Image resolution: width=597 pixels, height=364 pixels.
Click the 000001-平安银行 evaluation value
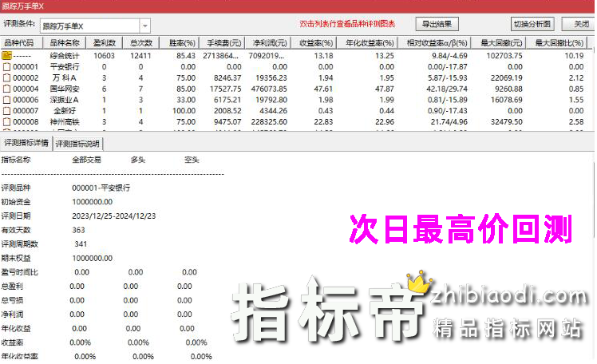[x=101, y=188]
